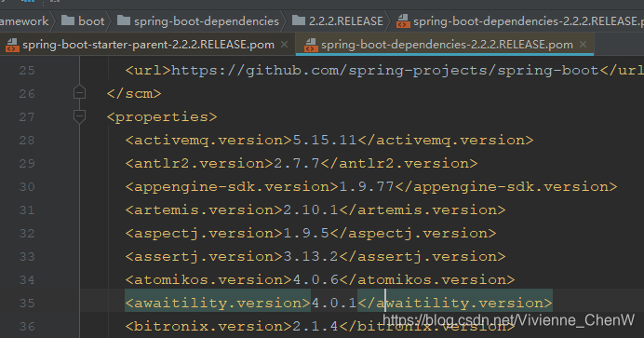Click line number 28 in the gutter

tap(27, 141)
